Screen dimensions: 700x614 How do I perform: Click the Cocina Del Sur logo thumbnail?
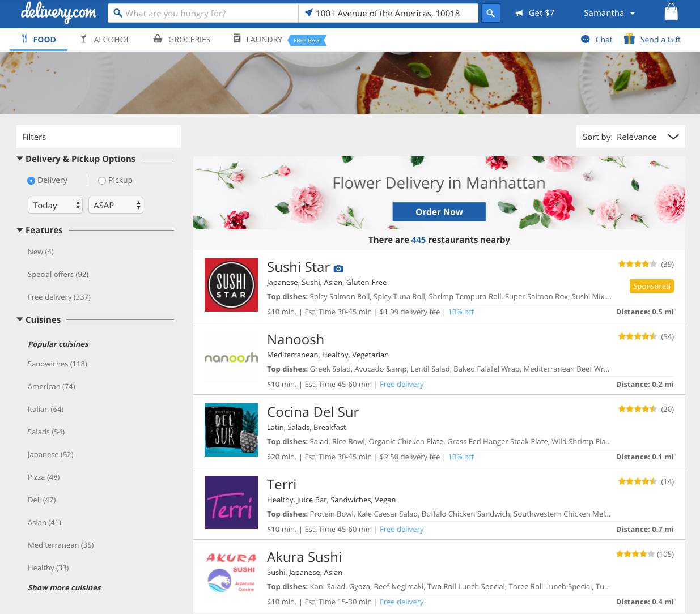231,430
